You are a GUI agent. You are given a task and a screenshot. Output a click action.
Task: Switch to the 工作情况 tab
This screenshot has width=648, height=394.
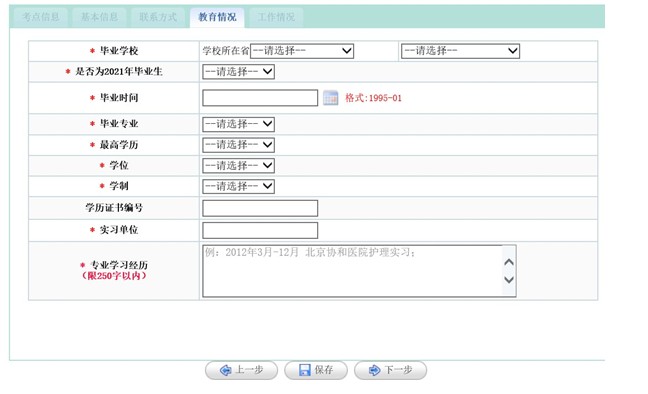point(276,17)
